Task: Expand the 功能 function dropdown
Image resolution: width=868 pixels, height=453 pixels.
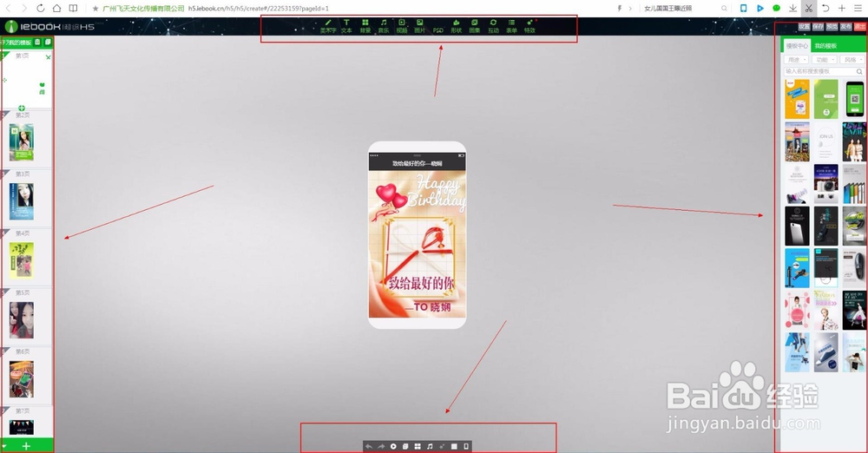Action: point(825,60)
